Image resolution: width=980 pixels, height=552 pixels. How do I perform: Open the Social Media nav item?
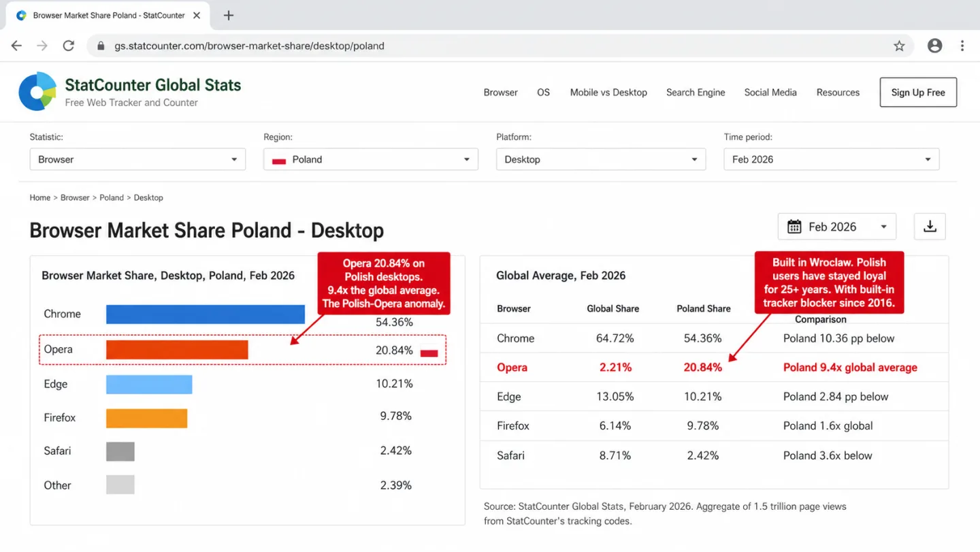(770, 93)
